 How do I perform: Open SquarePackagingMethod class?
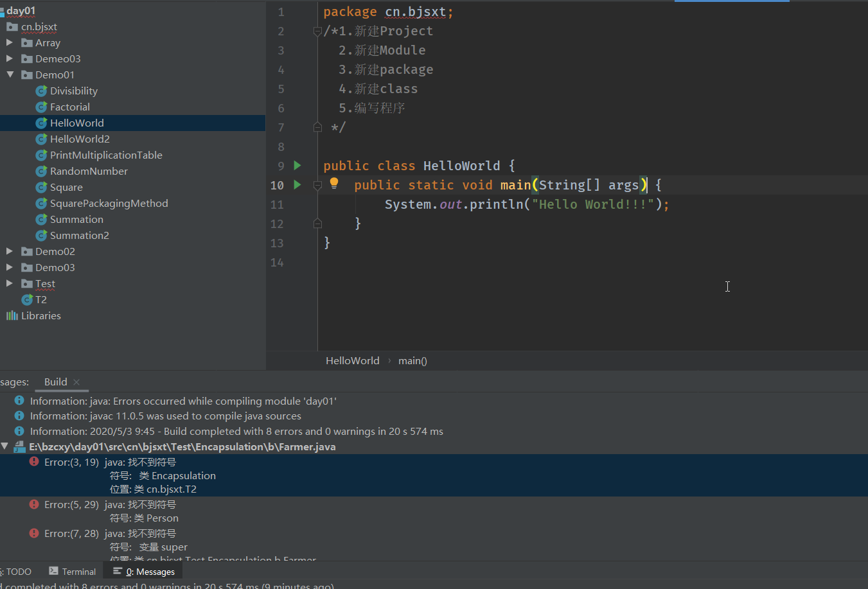pos(109,203)
